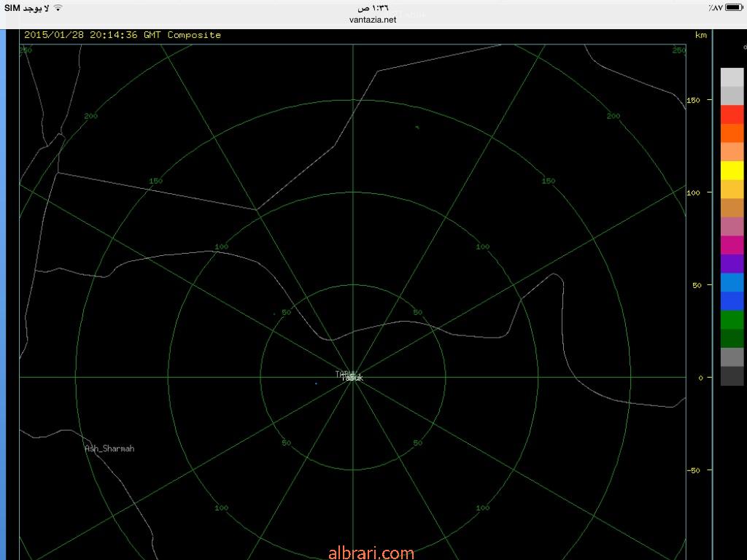Click the Tabuk radar site label
Screen dimensions: 747x560
click(x=352, y=378)
